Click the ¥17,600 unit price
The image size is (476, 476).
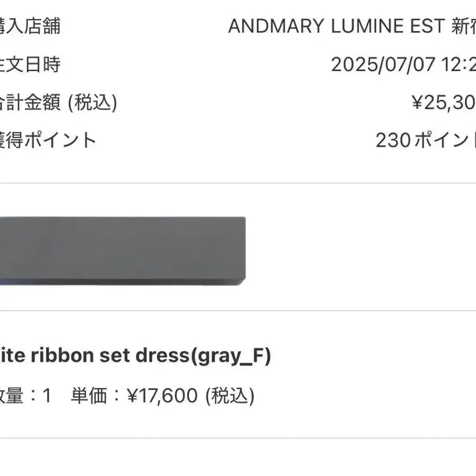coord(162,396)
